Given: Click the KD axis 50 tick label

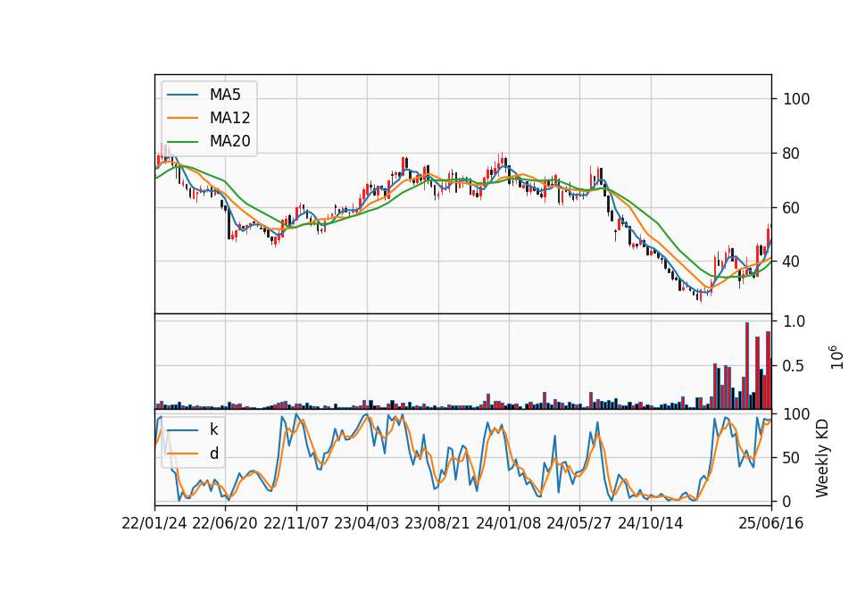Looking at the screenshot, I should point(792,457).
